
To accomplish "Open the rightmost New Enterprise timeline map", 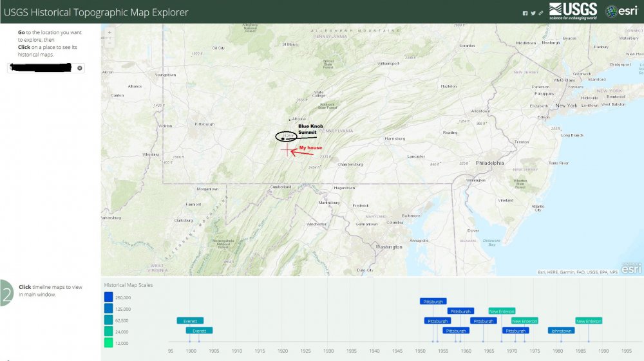I will [x=589, y=320].
